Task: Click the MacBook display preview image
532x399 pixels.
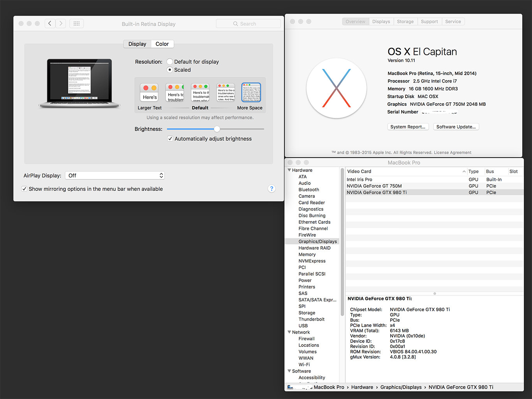Action: 79,83
